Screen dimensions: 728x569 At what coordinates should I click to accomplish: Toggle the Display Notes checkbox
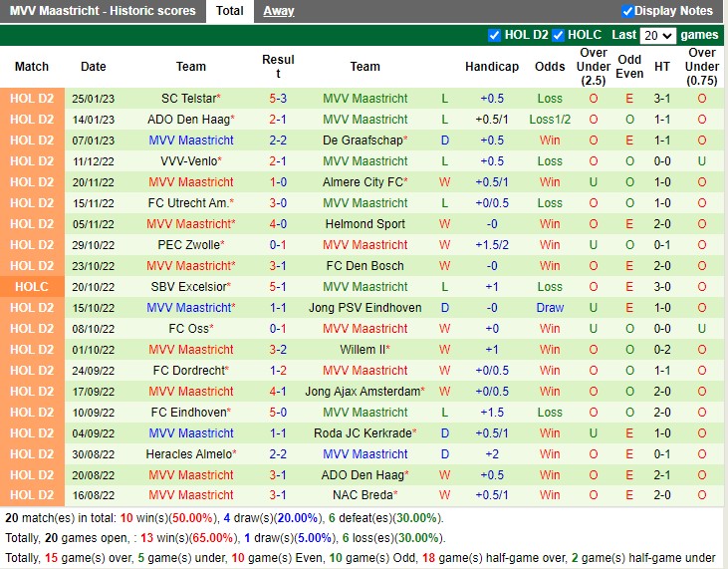[x=627, y=11]
